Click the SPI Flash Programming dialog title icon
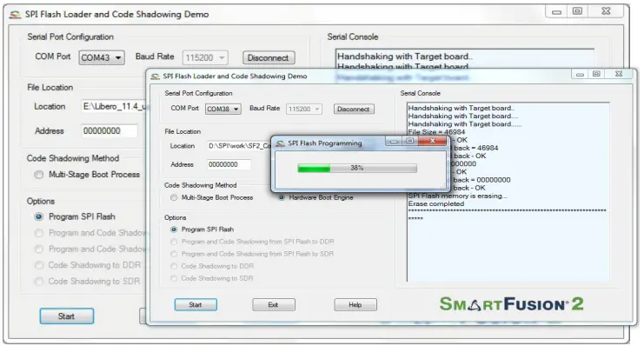Viewport: 644px width, 346px height. (x=280, y=143)
